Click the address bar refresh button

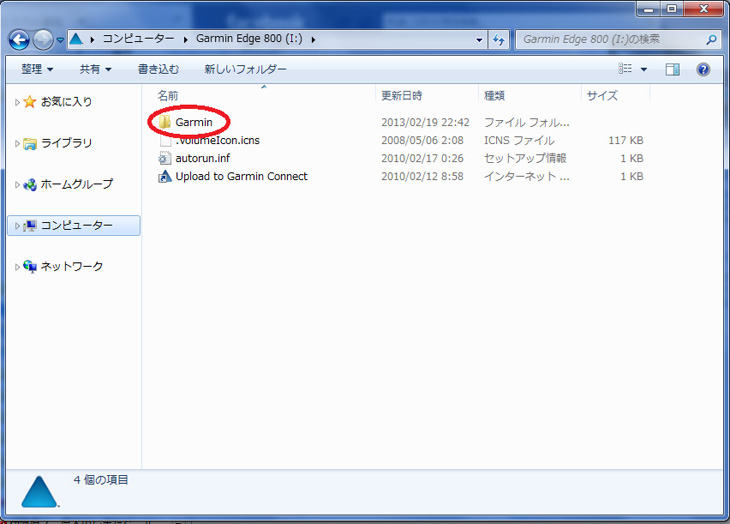click(499, 40)
